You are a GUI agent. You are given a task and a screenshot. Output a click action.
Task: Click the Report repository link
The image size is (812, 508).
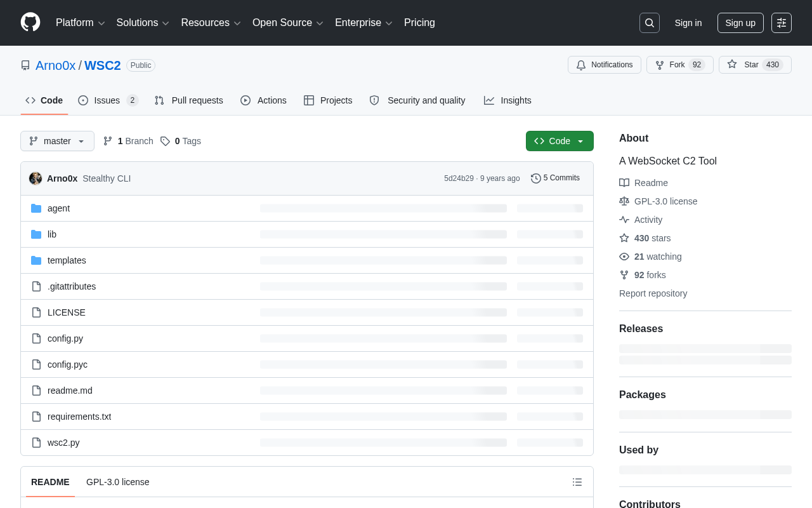pyautogui.click(x=653, y=293)
